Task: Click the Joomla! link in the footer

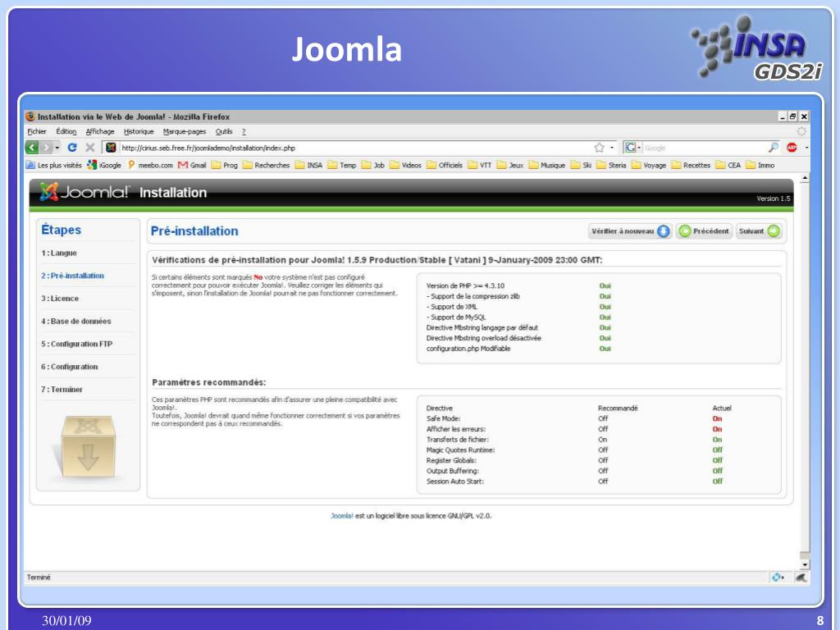Action: 342,516
